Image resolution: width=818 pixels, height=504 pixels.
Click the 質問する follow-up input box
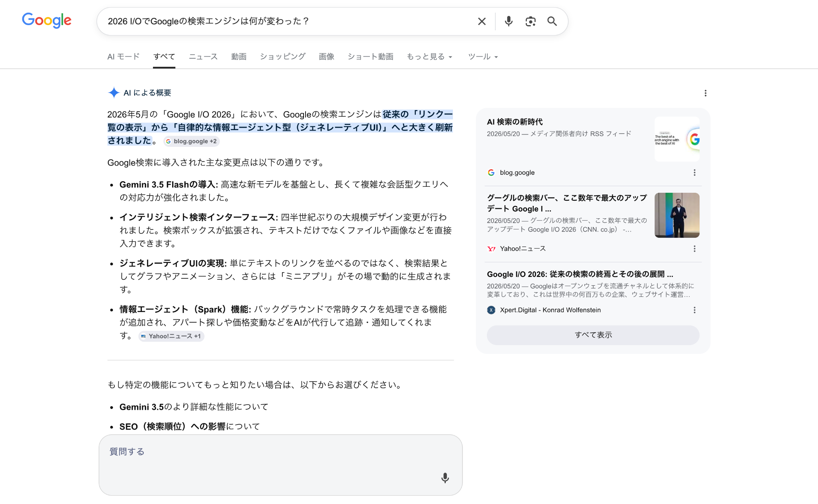[x=280, y=465]
